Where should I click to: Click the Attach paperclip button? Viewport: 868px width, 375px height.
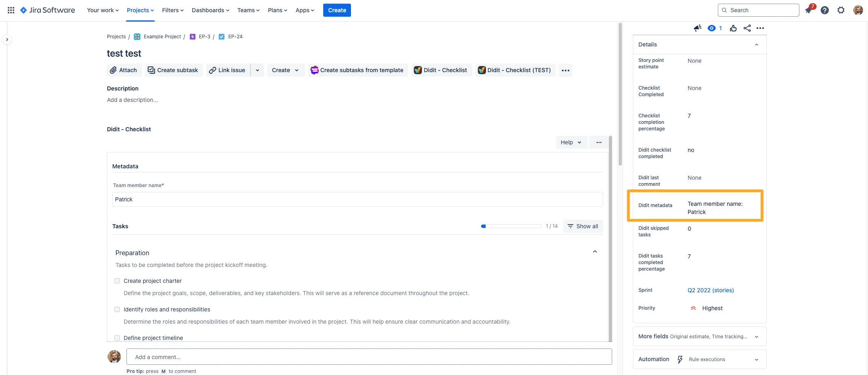coord(124,70)
